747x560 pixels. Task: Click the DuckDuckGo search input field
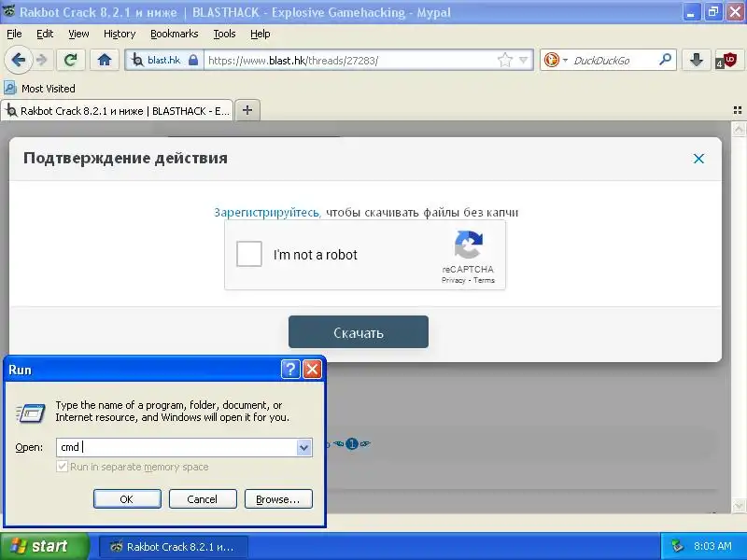pyautogui.click(x=613, y=61)
